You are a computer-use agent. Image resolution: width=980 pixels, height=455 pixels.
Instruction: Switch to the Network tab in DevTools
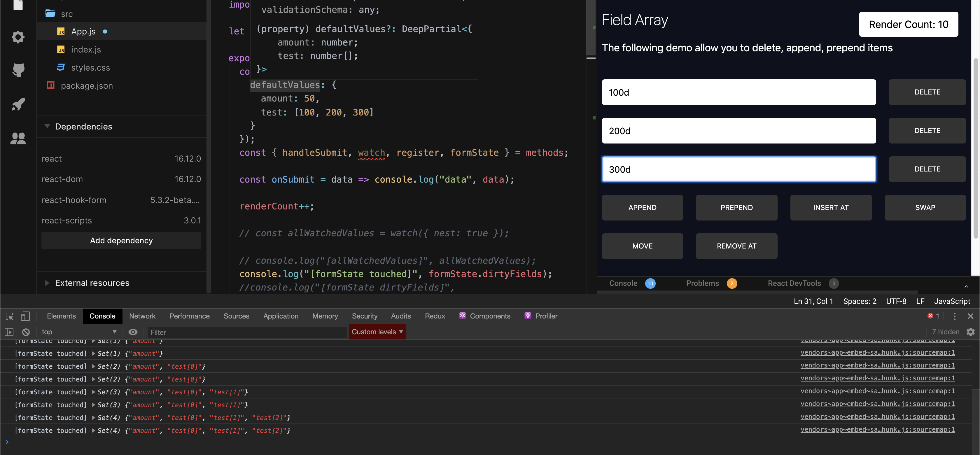[142, 316]
